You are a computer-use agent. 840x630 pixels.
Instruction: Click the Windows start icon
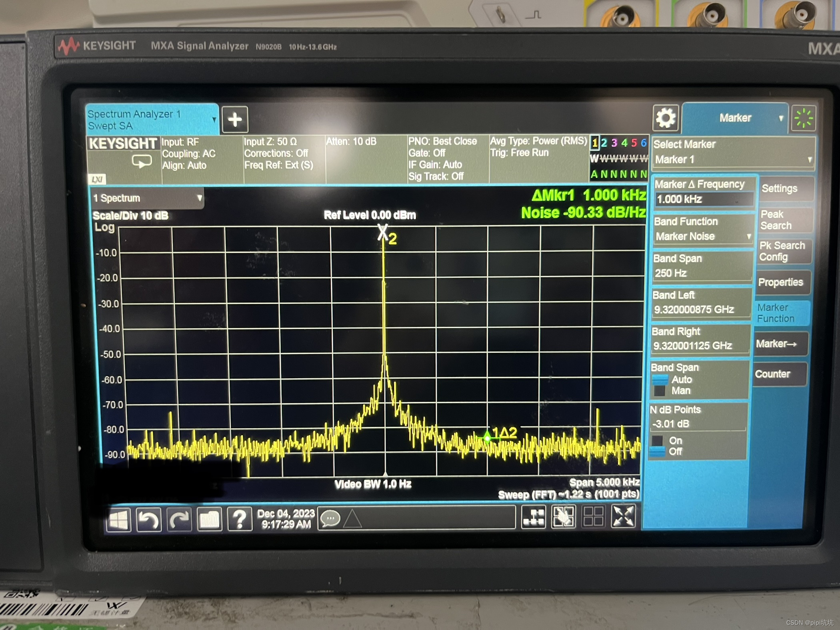point(118,520)
